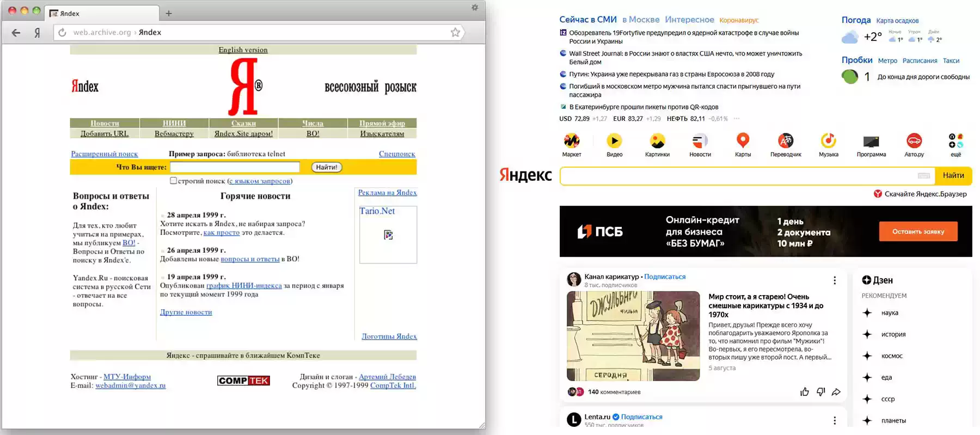Reload the archived Яndex page
Viewport: 980px width, 435px height.
click(63, 33)
